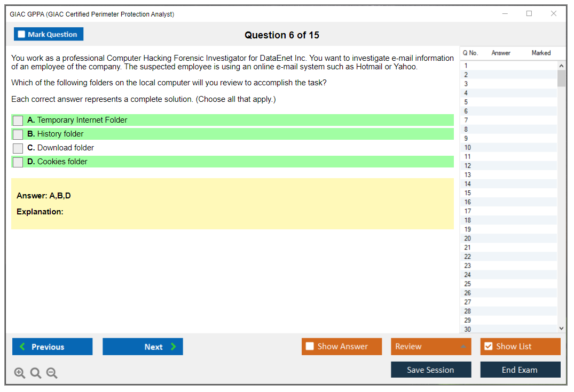Viewport: 574px width, 392px height.
Task: Zoom in using the magnifier plus icon
Action: point(19,373)
